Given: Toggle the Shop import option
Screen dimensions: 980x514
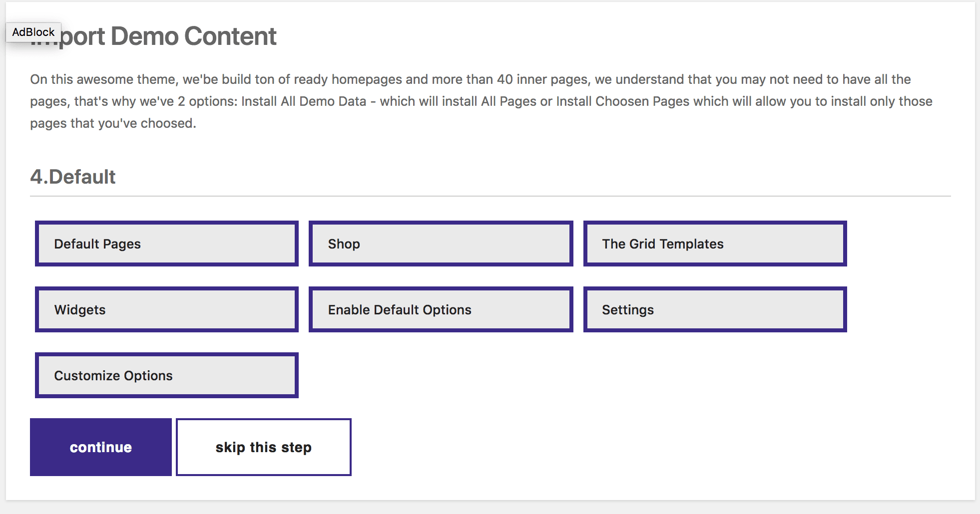Looking at the screenshot, I should tap(441, 244).
